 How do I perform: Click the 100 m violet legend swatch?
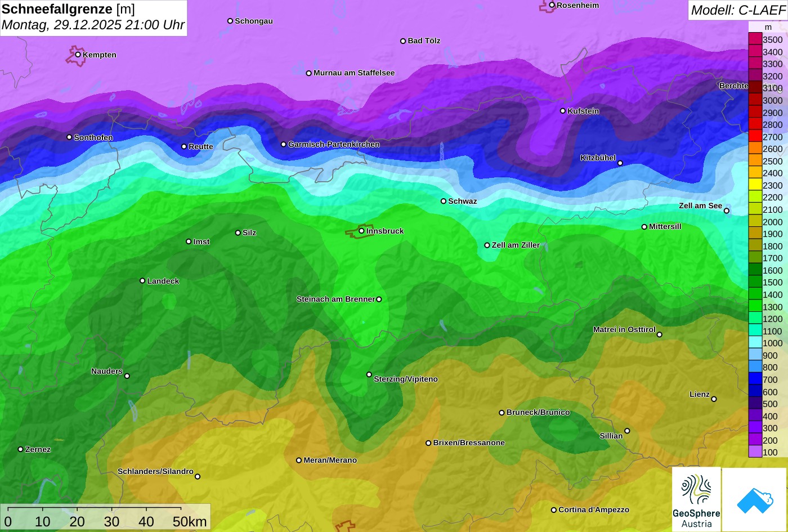(x=755, y=451)
